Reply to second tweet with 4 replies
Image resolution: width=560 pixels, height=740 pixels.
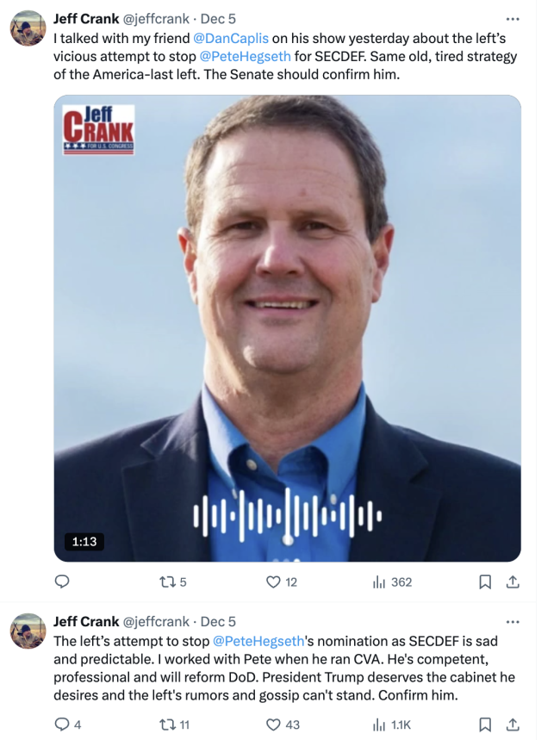pos(67,724)
